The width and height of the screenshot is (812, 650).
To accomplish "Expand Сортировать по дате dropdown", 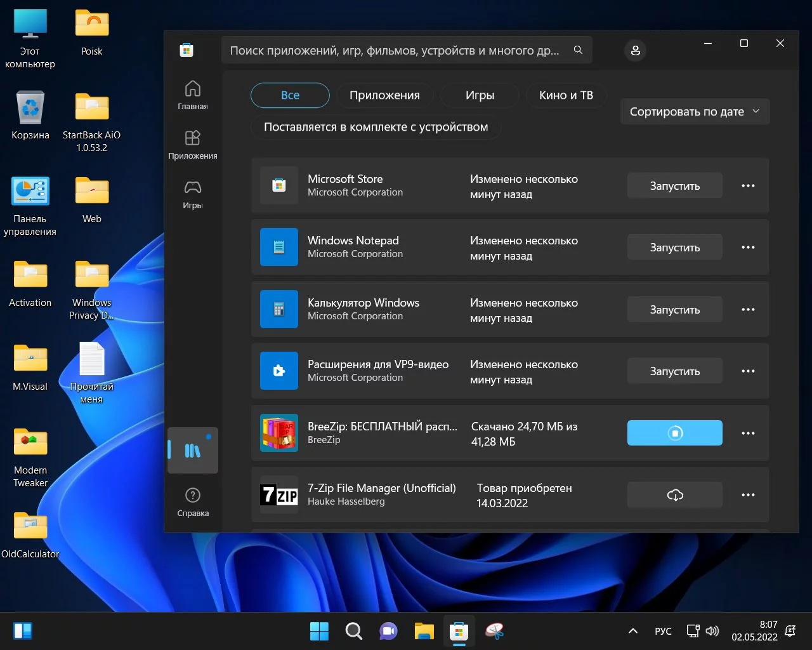I will [x=694, y=112].
